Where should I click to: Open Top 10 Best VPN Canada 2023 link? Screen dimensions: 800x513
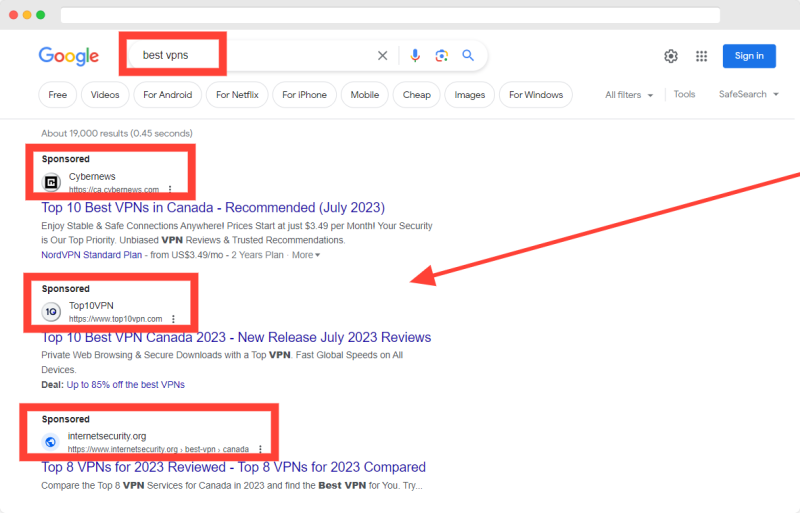[x=236, y=337]
